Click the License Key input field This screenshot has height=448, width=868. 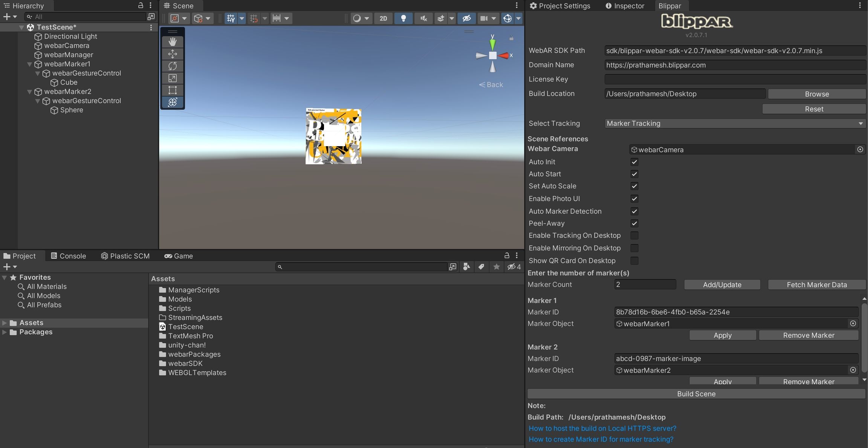point(735,79)
